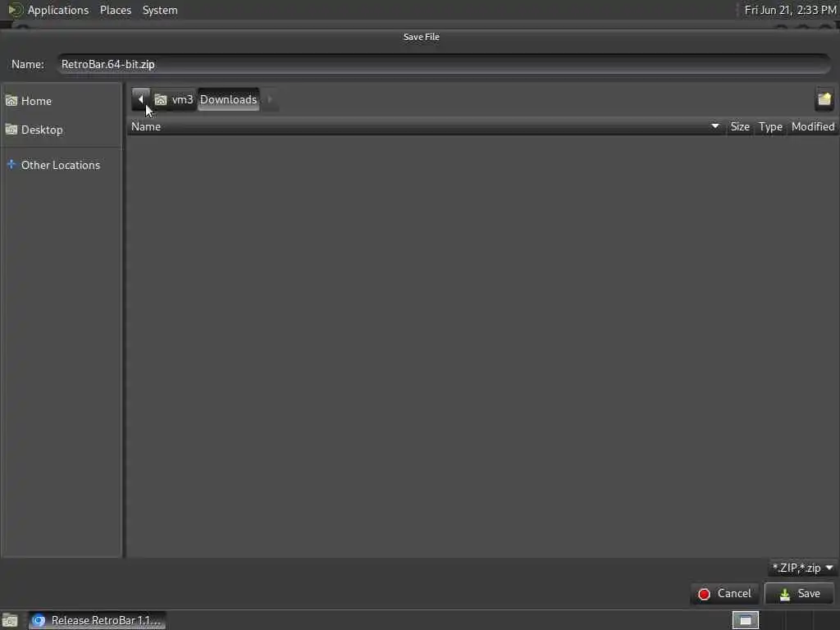The height and width of the screenshot is (630, 840).
Task: Sort files by the Type column
Action: coord(770,127)
